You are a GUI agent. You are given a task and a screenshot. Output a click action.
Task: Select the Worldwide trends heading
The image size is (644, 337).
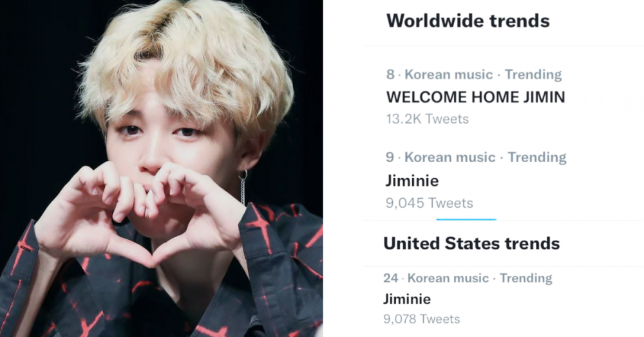click(468, 21)
